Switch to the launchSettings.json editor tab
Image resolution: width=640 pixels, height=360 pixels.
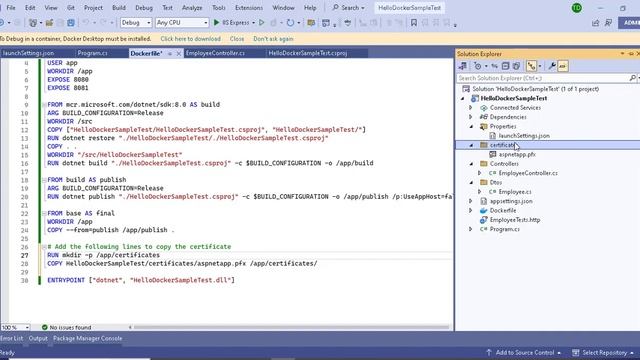point(28,53)
